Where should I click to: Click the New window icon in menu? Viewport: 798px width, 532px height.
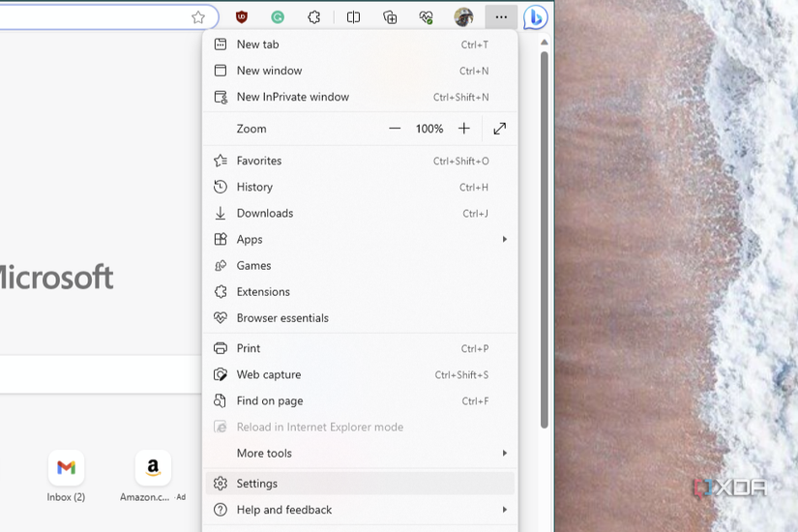tap(221, 71)
